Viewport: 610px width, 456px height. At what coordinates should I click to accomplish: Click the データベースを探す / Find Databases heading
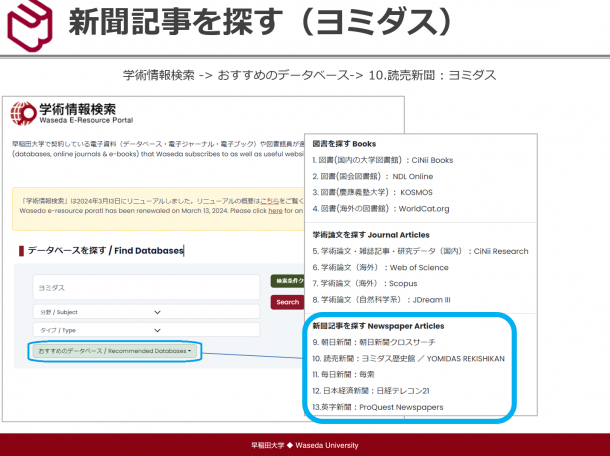pos(105,251)
